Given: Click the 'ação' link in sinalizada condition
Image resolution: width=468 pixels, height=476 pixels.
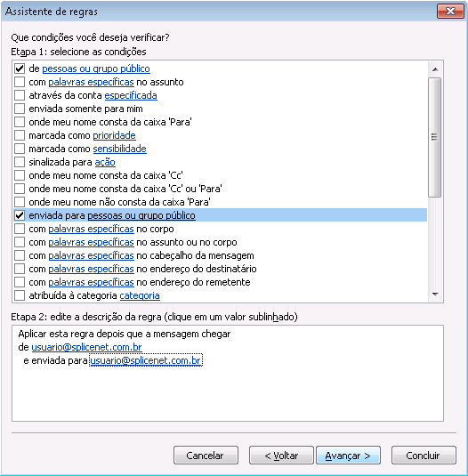Looking at the screenshot, I should coord(105,162).
